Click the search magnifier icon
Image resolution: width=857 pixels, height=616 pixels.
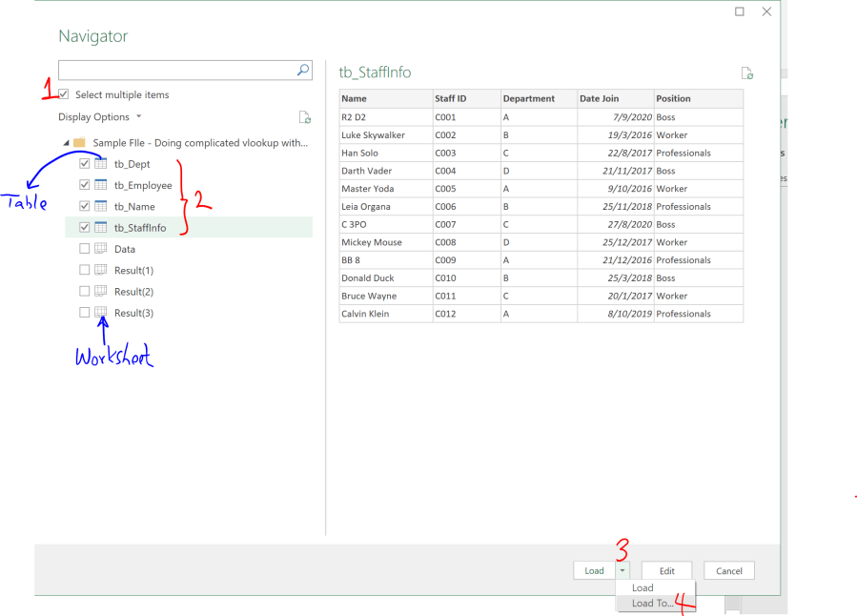(303, 71)
